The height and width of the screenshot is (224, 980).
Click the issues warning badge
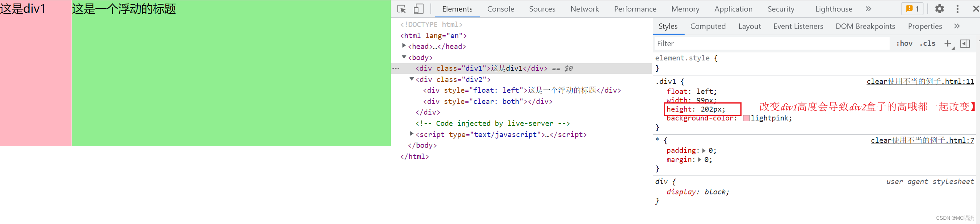(x=912, y=9)
